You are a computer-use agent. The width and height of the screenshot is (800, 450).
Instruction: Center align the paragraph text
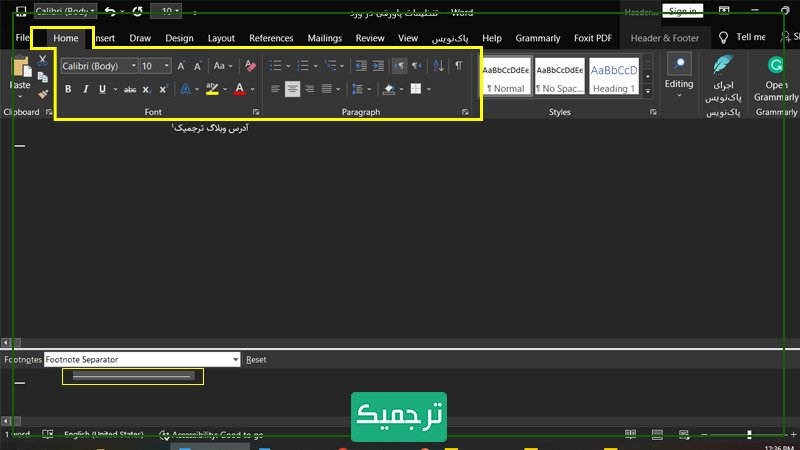click(292, 89)
